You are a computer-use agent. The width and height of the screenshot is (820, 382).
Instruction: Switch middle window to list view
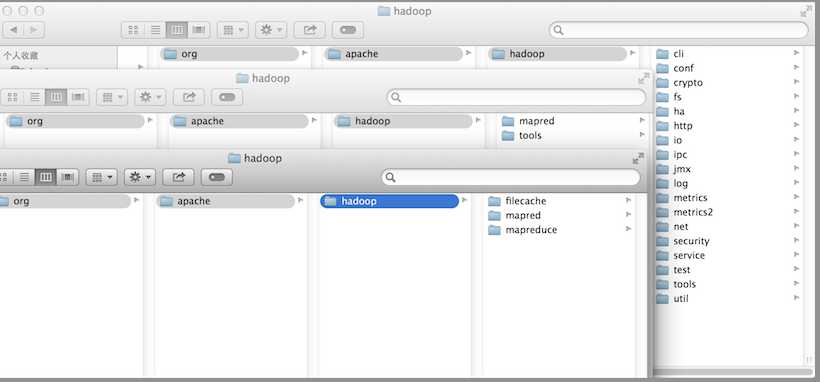pos(35,97)
